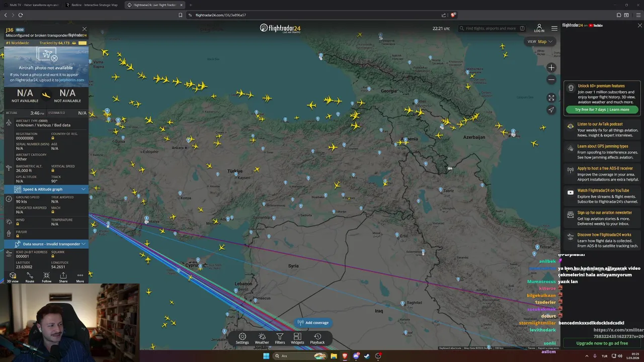Open the Filters tool
The height and width of the screenshot is (362, 644).
[x=280, y=338]
